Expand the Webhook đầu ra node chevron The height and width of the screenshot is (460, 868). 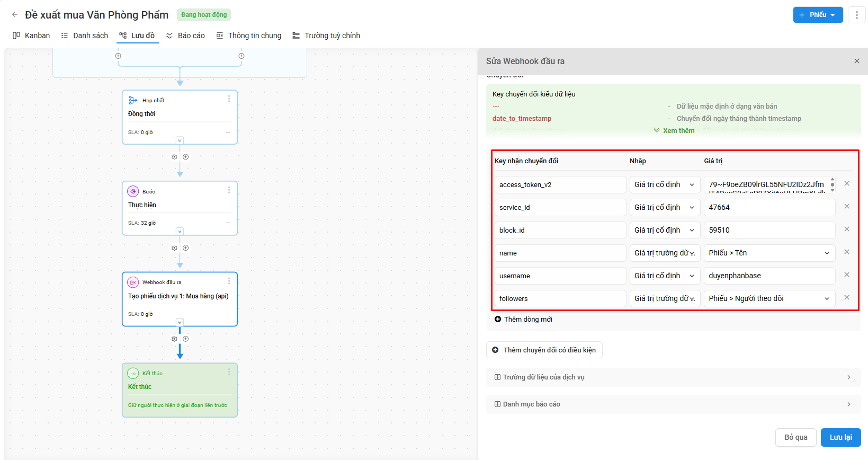click(x=180, y=322)
